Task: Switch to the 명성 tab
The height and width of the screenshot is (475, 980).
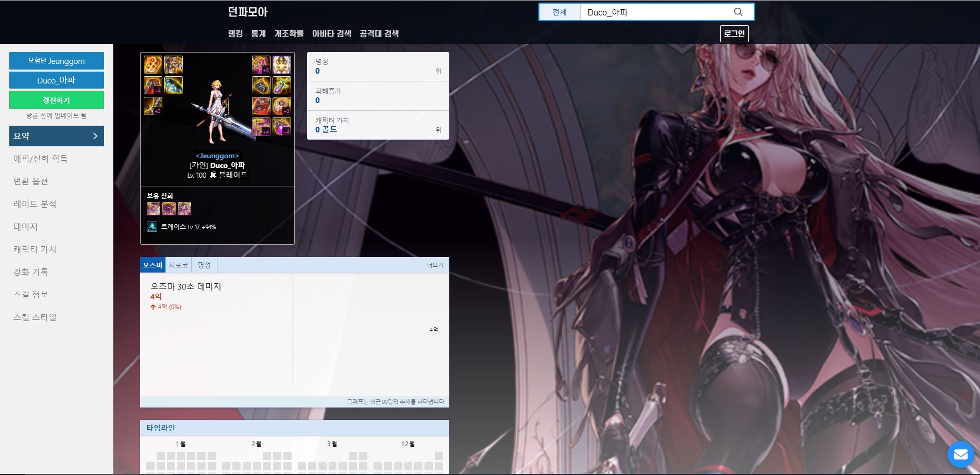Action: tap(204, 265)
